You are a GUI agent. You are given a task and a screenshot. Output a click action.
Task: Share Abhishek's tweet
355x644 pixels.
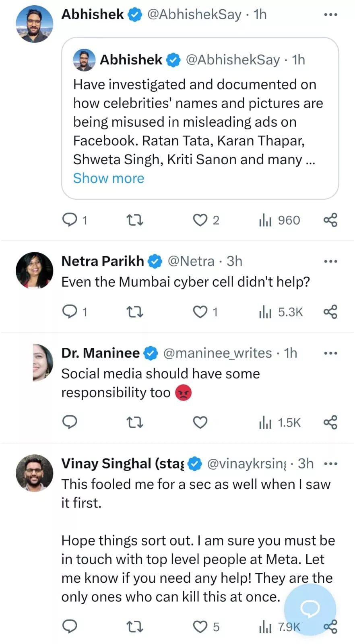coord(330,220)
